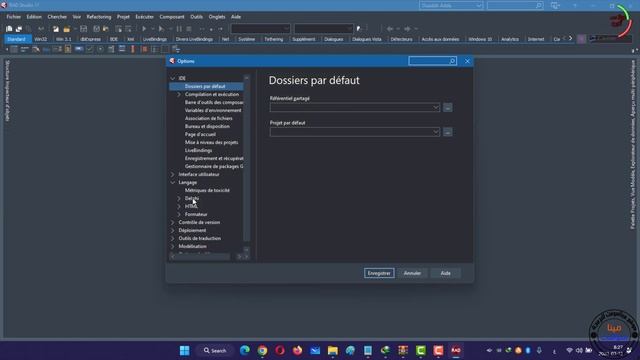Expand the Interface utilisateur node
This screenshot has width=640, height=360.
173,174
